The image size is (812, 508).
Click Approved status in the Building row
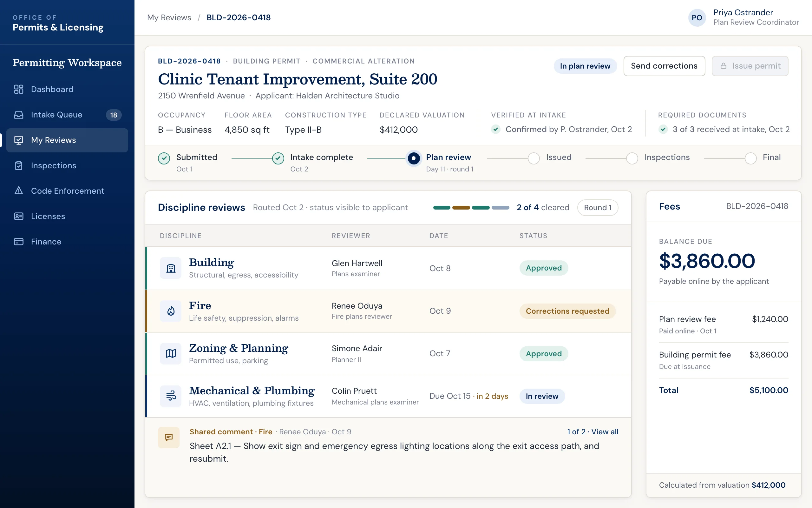point(544,268)
